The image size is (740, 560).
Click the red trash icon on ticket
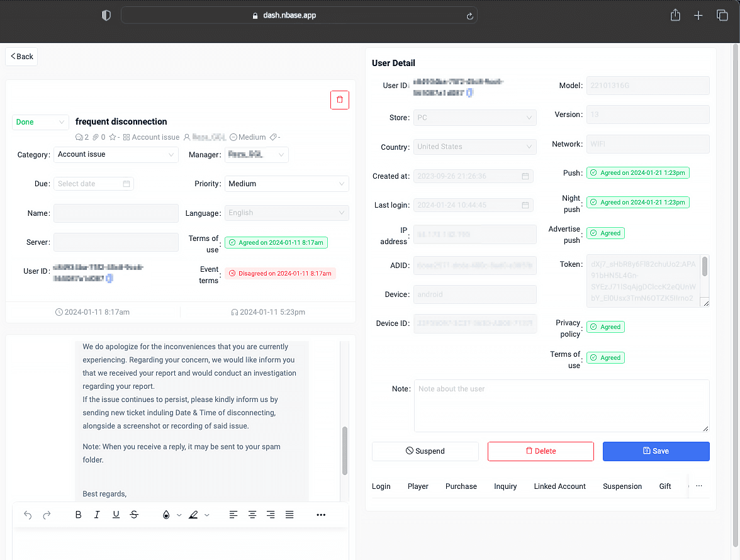340,100
